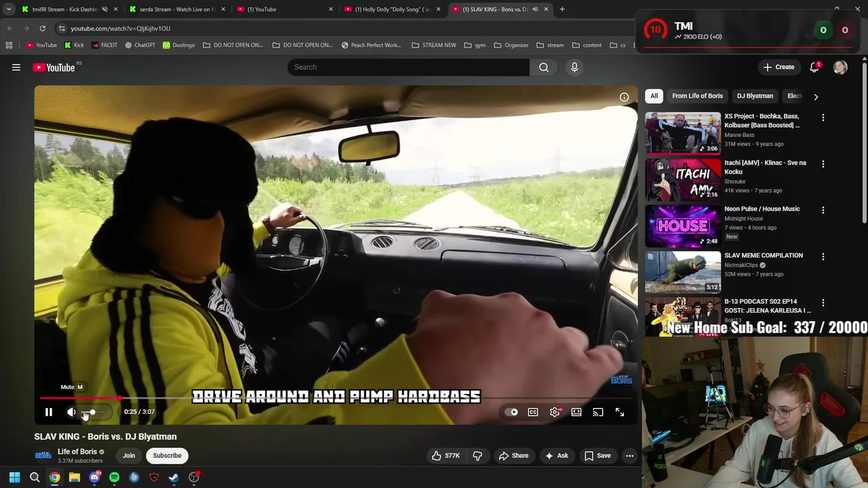Click the Ask button
The image size is (868, 488).
click(556, 455)
